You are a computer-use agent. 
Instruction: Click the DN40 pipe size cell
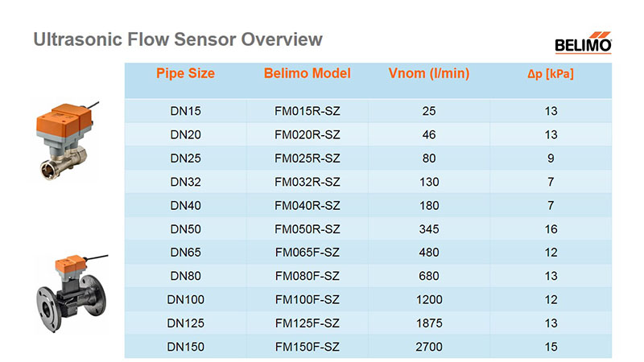point(186,206)
